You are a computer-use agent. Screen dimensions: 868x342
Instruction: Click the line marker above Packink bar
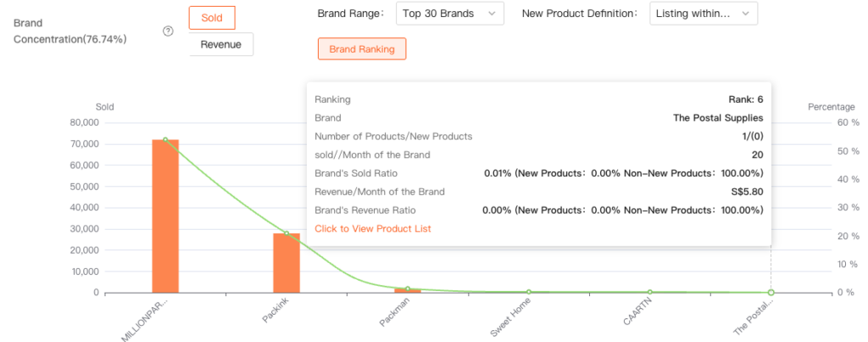click(x=287, y=233)
